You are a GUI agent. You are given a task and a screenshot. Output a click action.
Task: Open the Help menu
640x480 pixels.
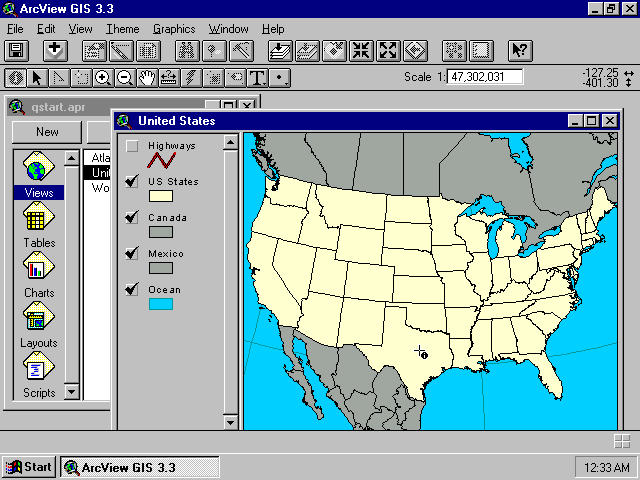273,29
